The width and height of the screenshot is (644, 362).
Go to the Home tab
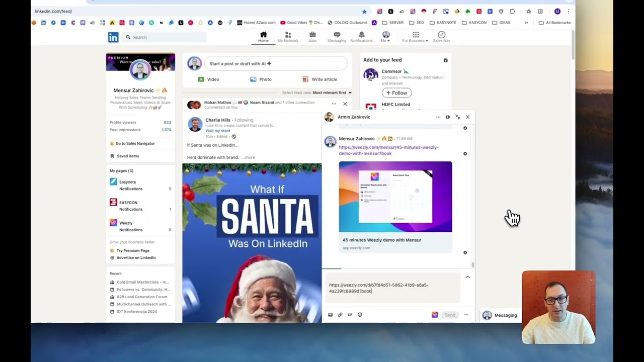[x=263, y=37]
